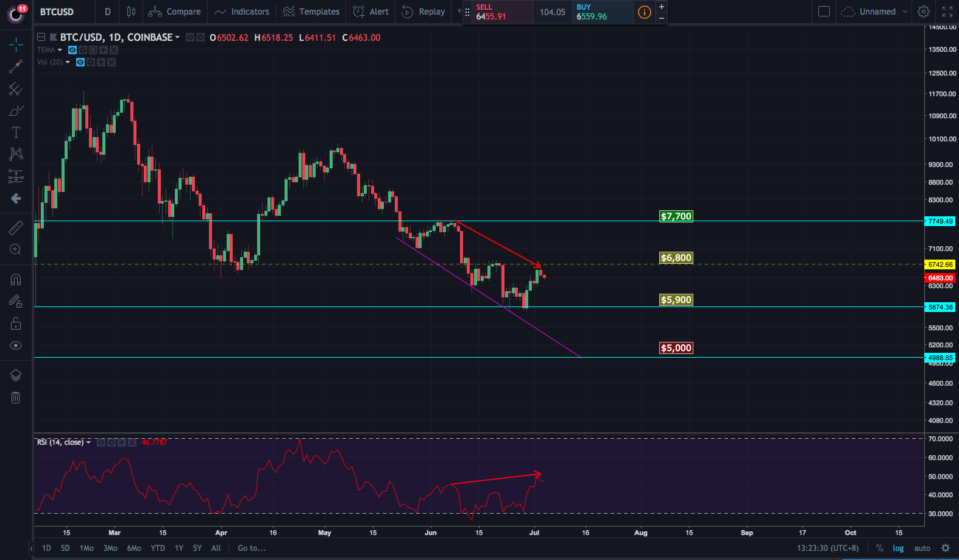Show All date range
This screenshot has width=959, height=560.
(216, 548)
